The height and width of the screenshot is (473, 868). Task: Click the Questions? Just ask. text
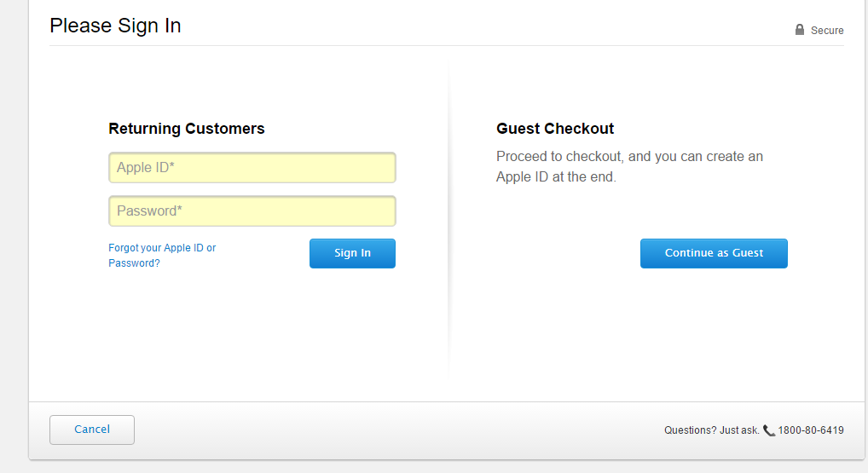(712, 430)
